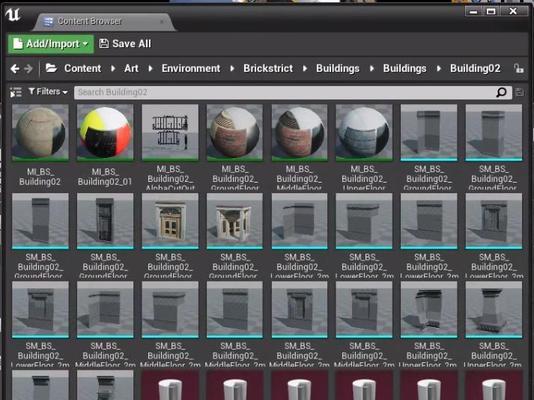Screen dimensions: 534x400
Task: Select the Building02 breadcrumb
Action: point(475,68)
